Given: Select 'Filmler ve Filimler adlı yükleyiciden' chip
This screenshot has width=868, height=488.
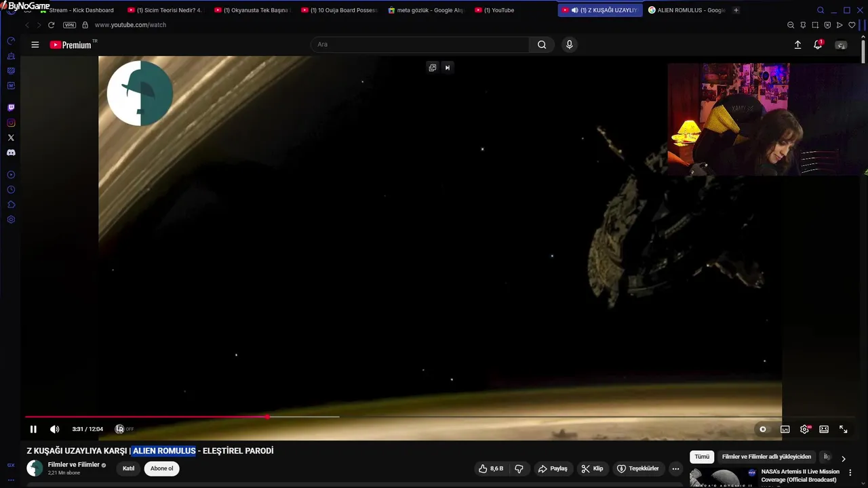Looking at the screenshot, I should pyautogui.click(x=766, y=457).
